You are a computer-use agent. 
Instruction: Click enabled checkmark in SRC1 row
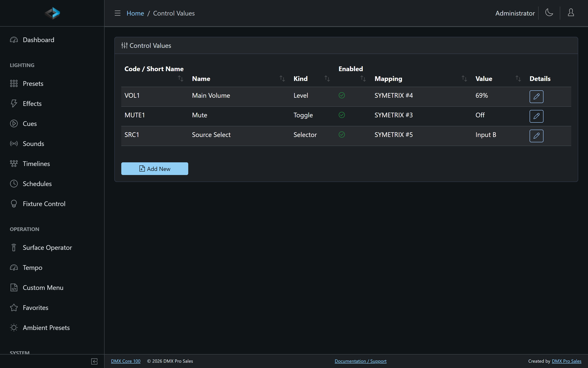pos(342,135)
